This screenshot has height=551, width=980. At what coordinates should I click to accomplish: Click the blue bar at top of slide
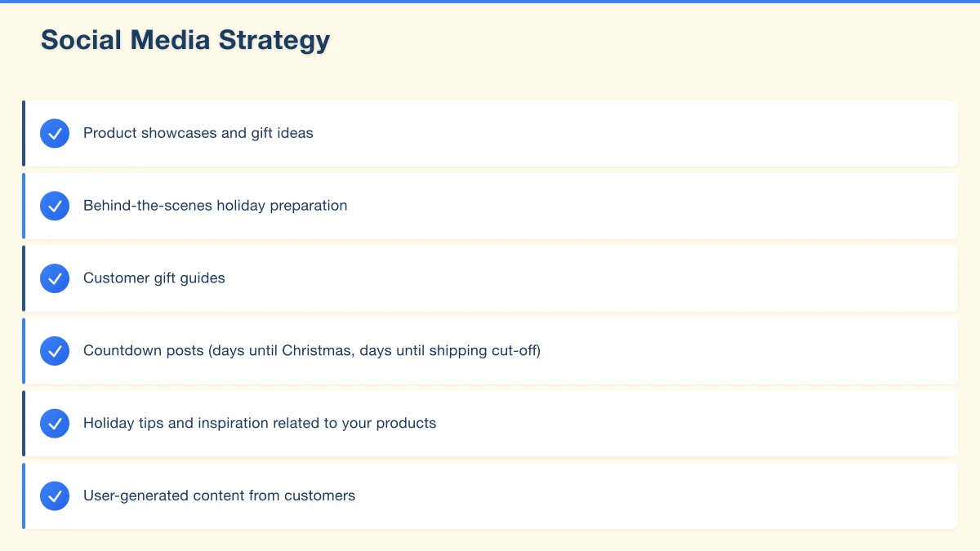[x=490, y=2]
